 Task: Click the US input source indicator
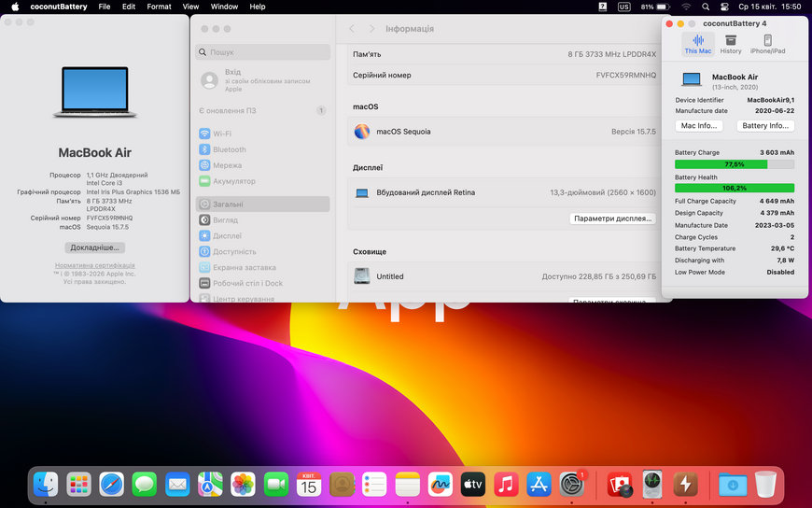(x=624, y=7)
